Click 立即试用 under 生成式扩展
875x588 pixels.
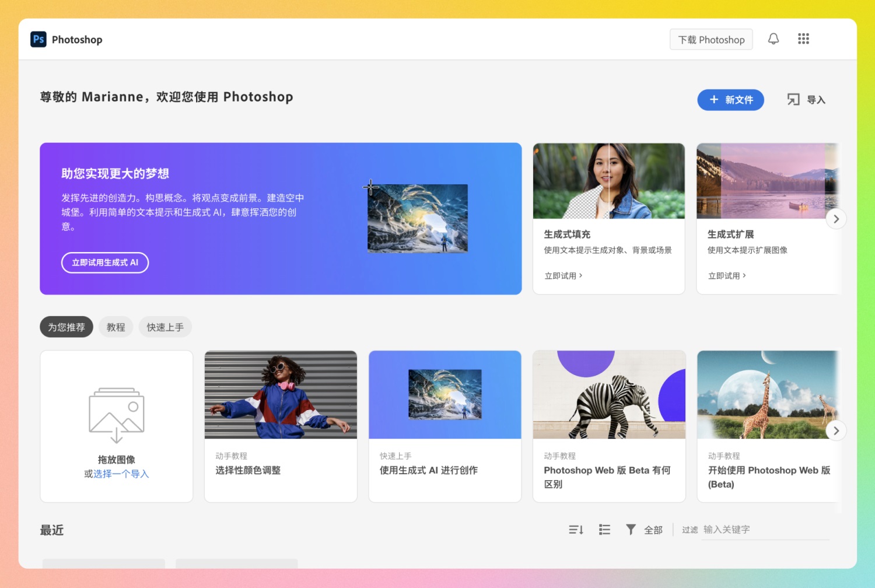[727, 275]
